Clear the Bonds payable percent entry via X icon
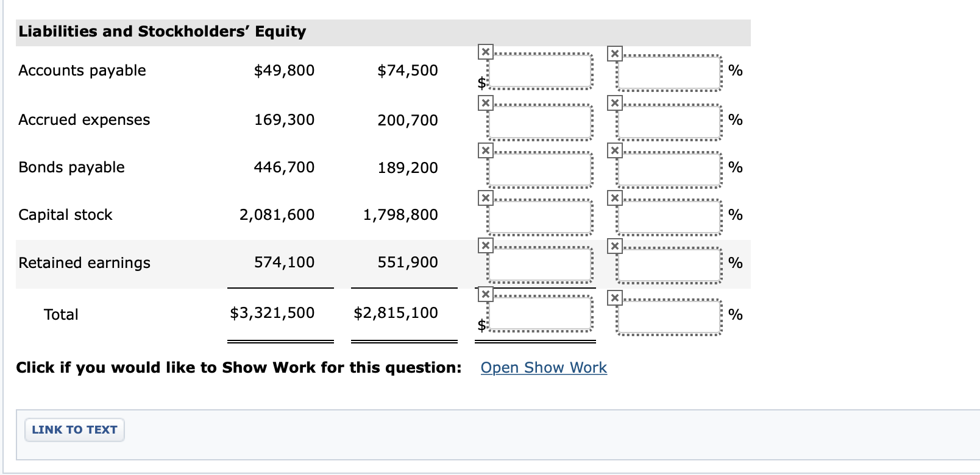The height and width of the screenshot is (475, 980). click(614, 149)
